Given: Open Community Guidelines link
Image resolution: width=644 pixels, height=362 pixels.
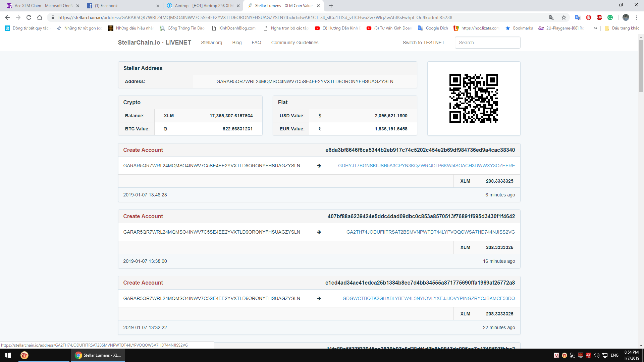Looking at the screenshot, I should pos(294,43).
